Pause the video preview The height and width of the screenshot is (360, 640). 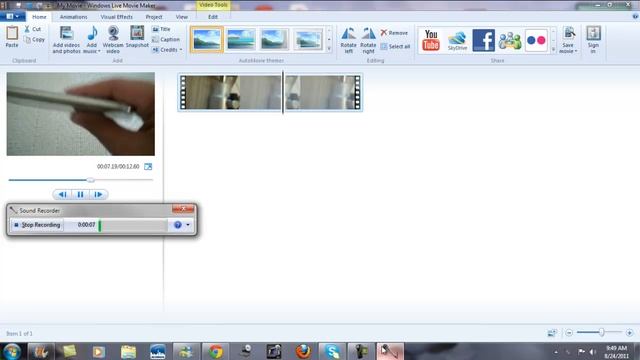click(80, 195)
